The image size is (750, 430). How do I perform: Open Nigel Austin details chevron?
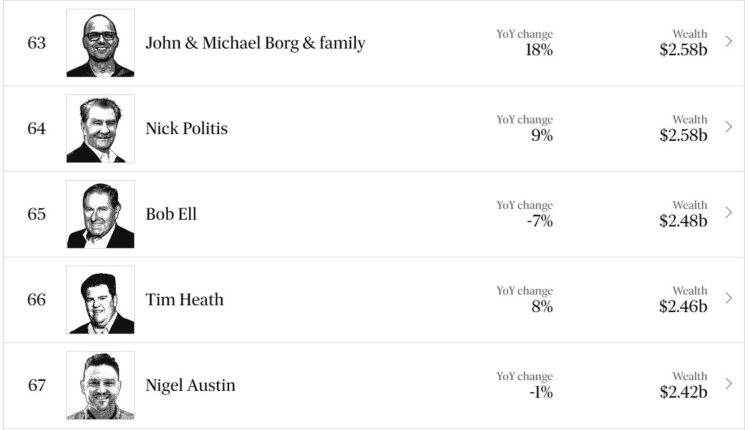pos(728,385)
